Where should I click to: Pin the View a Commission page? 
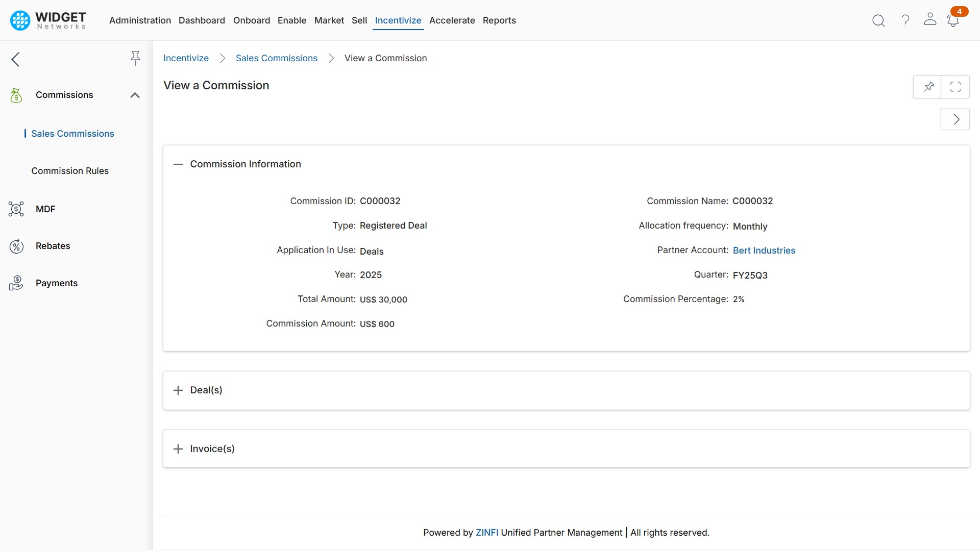928,87
